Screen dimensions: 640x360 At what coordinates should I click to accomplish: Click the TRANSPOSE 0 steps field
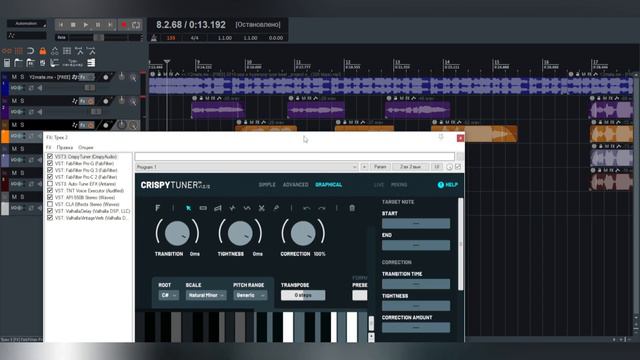[x=303, y=295]
